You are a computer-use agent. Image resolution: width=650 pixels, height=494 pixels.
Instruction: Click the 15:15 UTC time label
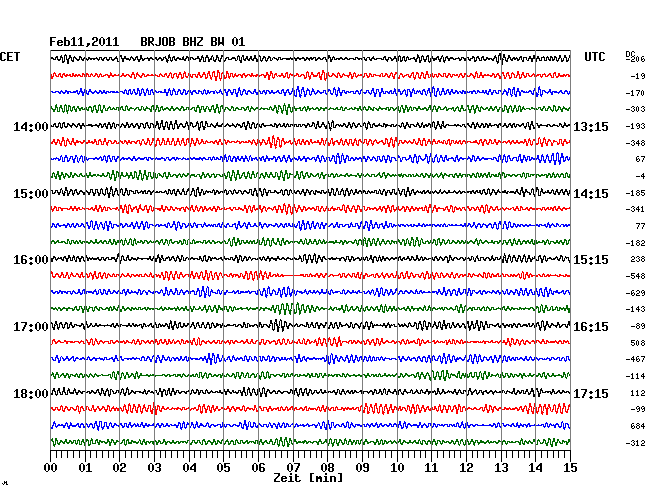coord(591,260)
